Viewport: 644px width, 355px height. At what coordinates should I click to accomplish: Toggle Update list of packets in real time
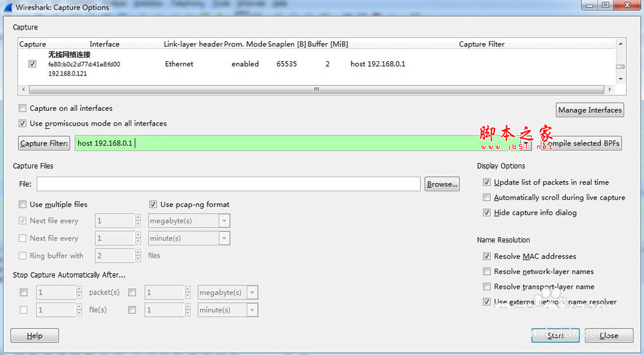pos(487,182)
